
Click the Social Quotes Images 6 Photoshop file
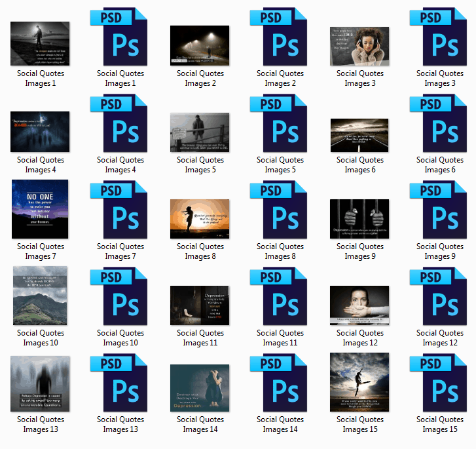pos(440,124)
